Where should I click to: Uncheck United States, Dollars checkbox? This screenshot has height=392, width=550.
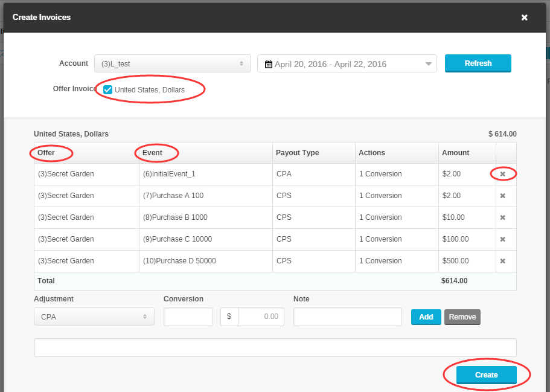point(107,90)
